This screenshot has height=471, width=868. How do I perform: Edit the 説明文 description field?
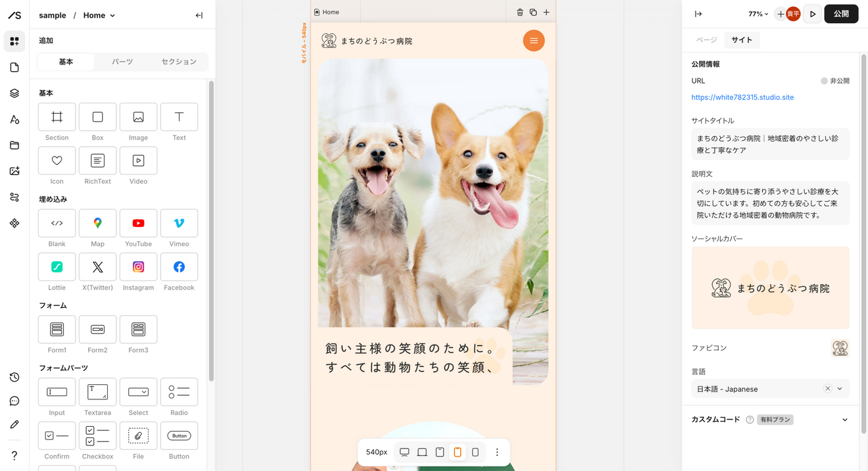tap(770, 203)
